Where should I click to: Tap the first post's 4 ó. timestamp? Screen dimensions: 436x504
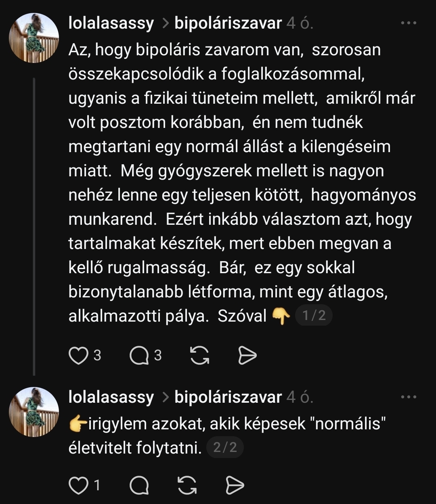[x=300, y=24]
